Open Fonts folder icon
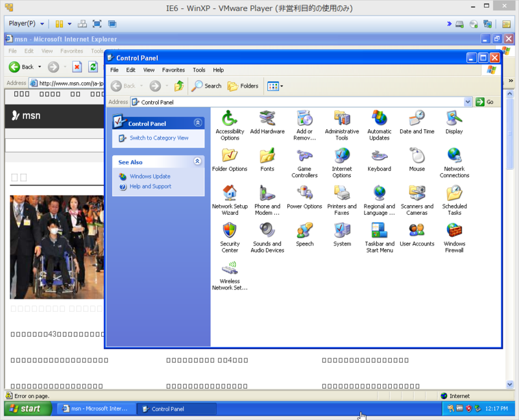 click(x=267, y=160)
